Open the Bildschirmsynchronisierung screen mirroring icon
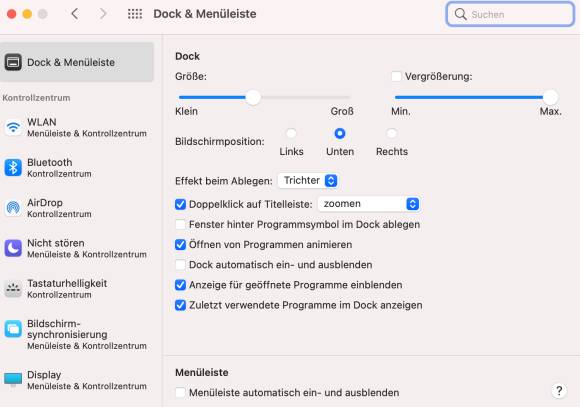 [x=13, y=329]
